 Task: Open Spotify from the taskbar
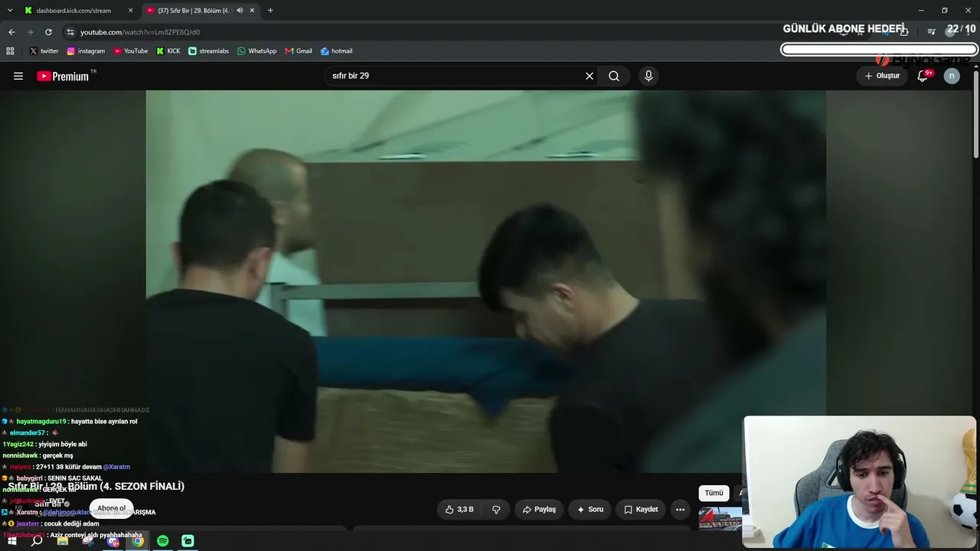click(x=163, y=541)
